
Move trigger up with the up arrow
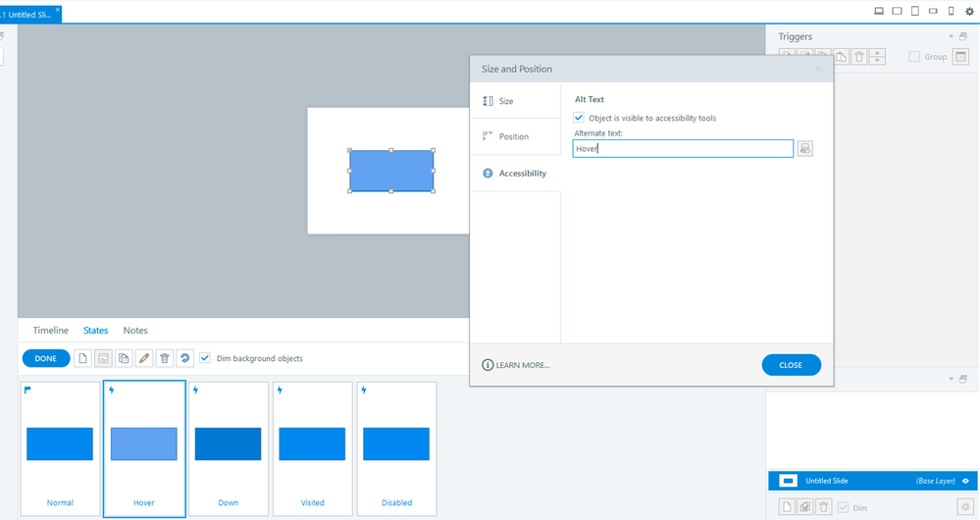(878, 53)
